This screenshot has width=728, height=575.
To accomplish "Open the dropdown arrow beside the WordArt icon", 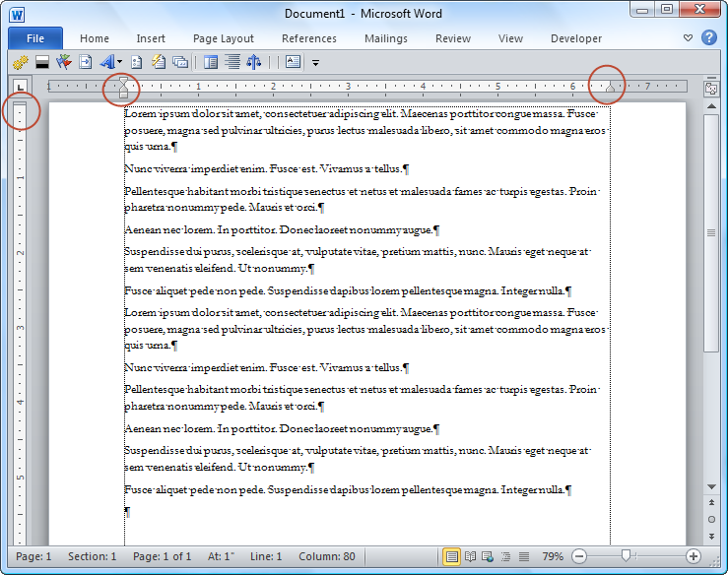I will tap(120, 62).
